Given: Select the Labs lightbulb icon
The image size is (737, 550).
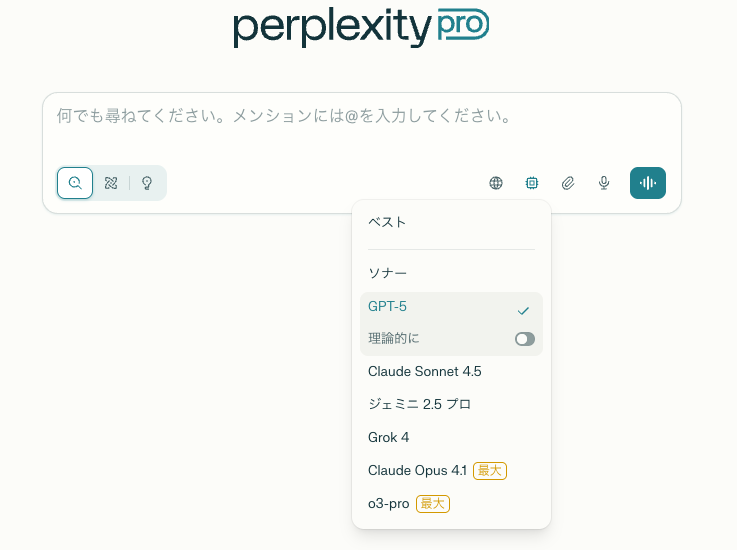Looking at the screenshot, I should coord(147,183).
